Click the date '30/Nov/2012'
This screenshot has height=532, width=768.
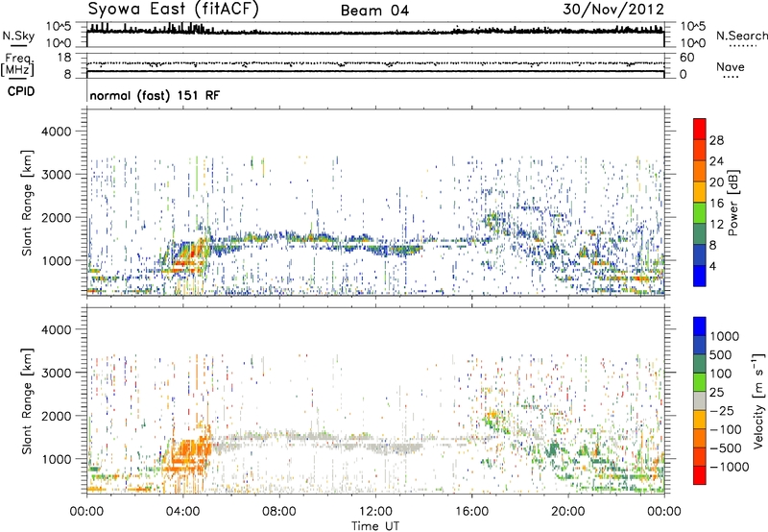point(613,10)
